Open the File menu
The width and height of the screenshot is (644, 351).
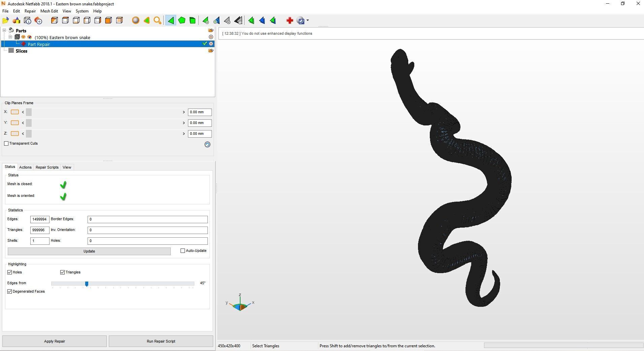(x=5, y=11)
